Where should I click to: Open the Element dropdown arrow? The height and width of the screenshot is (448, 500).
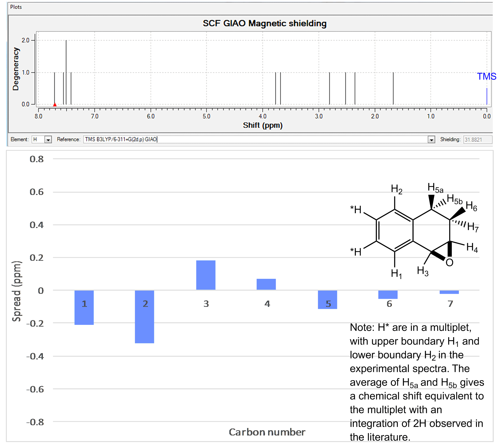pos(48,140)
